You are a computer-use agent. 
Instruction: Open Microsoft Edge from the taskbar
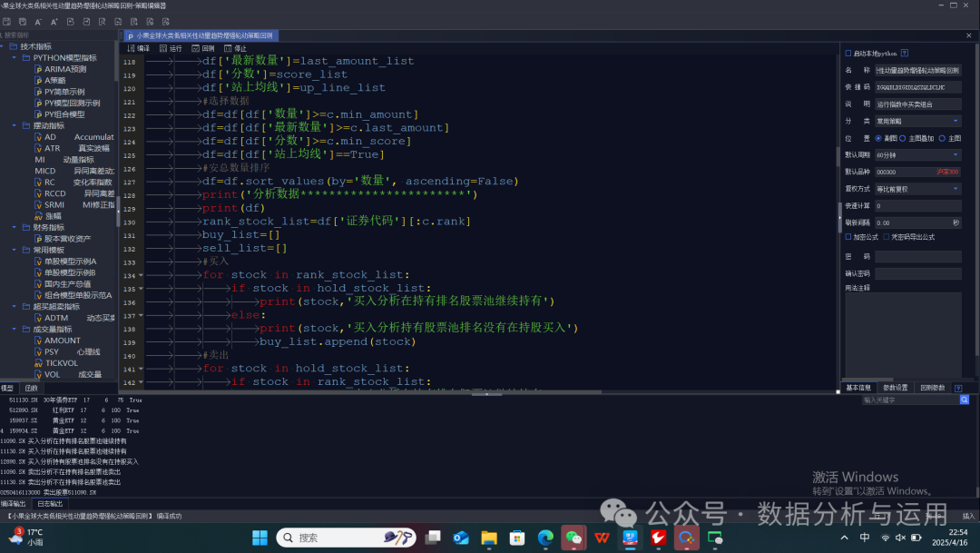click(545, 538)
